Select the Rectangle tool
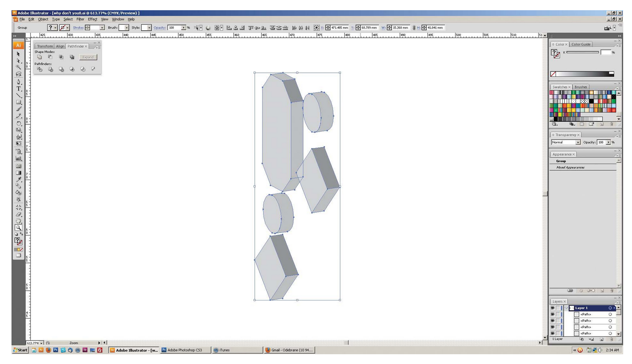 pyautogui.click(x=18, y=102)
